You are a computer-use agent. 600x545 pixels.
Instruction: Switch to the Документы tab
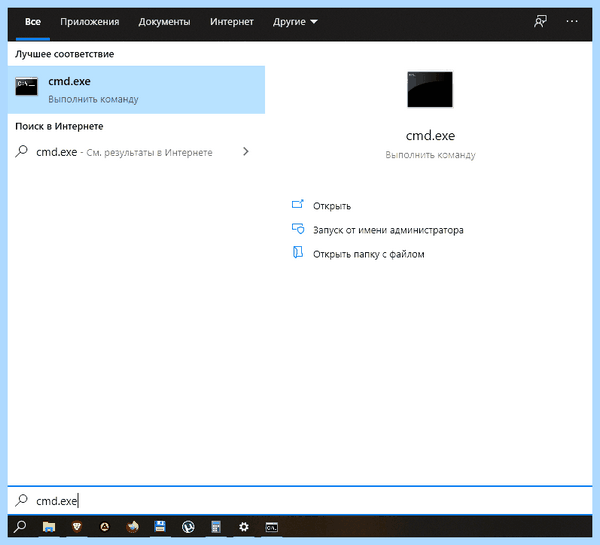[164, 22]
